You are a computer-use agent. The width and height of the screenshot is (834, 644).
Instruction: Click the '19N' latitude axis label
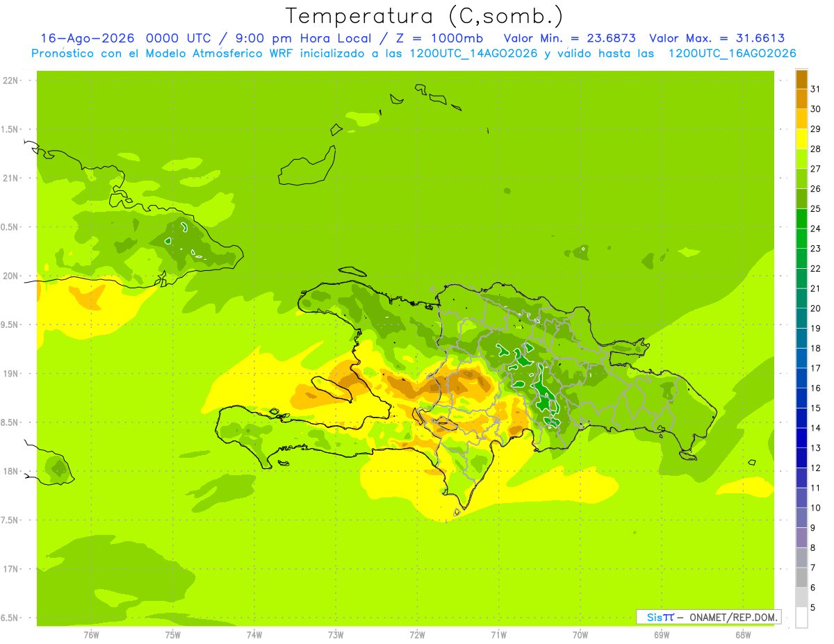click(10, 373)
